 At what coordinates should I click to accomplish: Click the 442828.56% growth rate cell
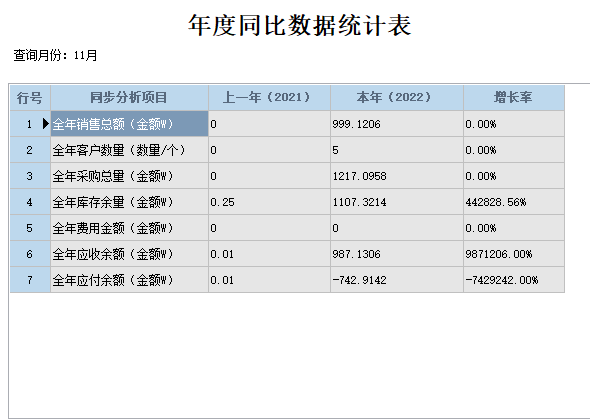click(x=514, y=202)
